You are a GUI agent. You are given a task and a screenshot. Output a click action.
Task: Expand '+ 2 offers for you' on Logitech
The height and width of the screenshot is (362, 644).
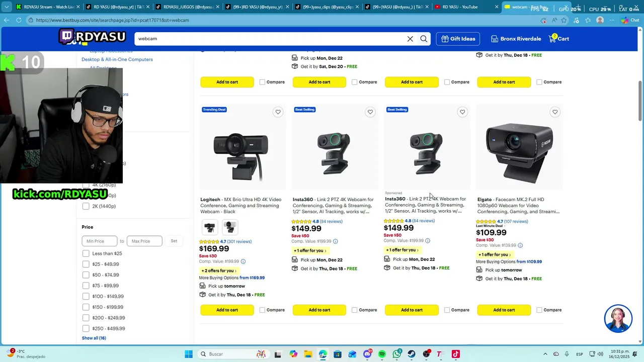coord(218,270)
